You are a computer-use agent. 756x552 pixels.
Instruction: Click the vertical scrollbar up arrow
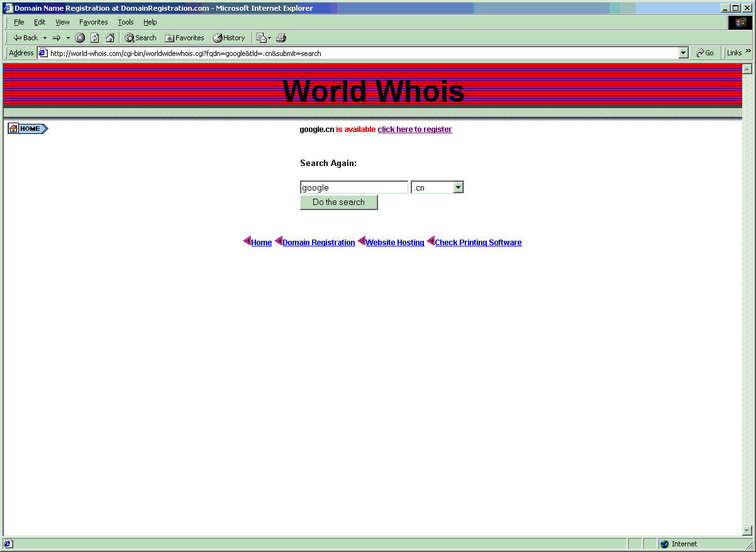click(747, 69)
